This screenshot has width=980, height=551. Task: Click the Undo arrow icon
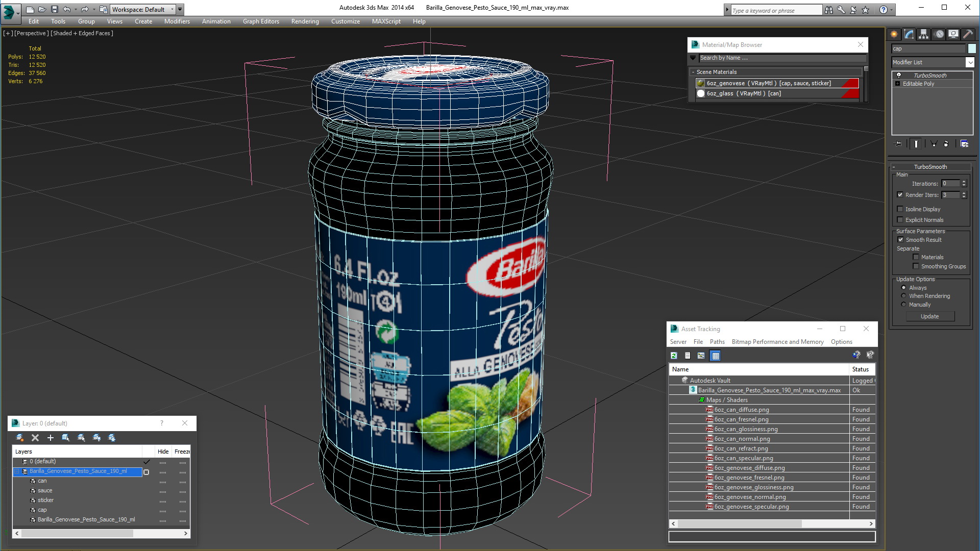pyautogui.click(x=66, y=9)
